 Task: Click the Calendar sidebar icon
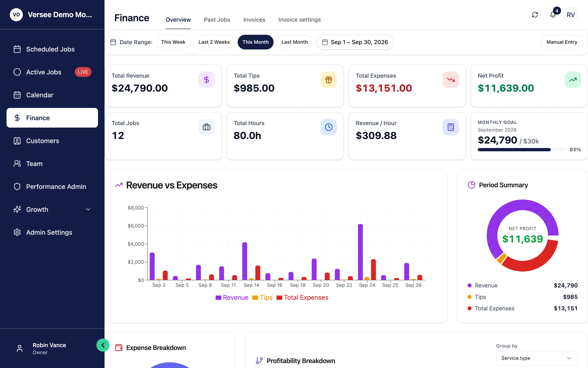pos(17,95)
